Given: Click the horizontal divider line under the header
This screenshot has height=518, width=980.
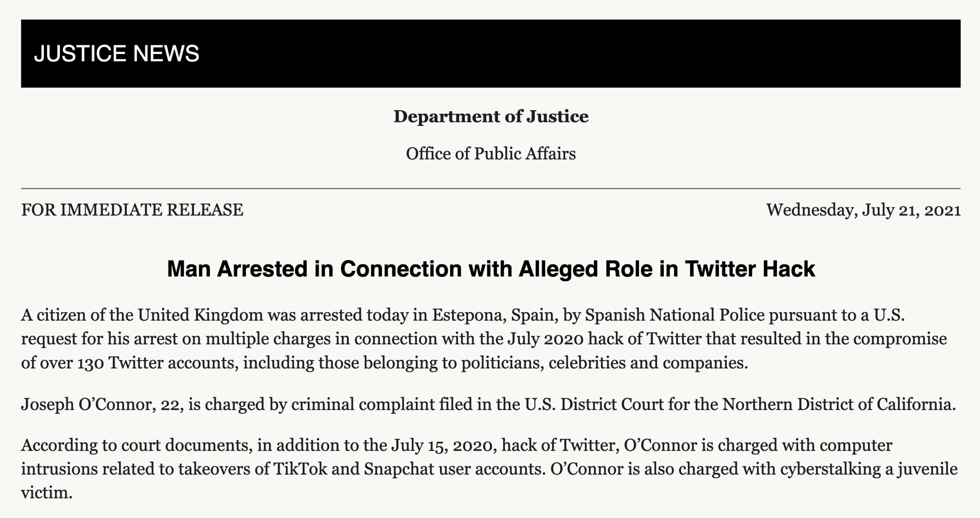Looking at the screenshot, I should (491, 189).
